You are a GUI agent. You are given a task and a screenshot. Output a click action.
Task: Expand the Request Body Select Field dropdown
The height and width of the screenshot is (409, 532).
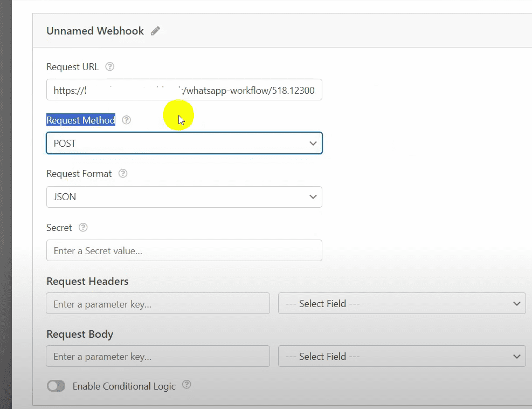tap(402, 357)
